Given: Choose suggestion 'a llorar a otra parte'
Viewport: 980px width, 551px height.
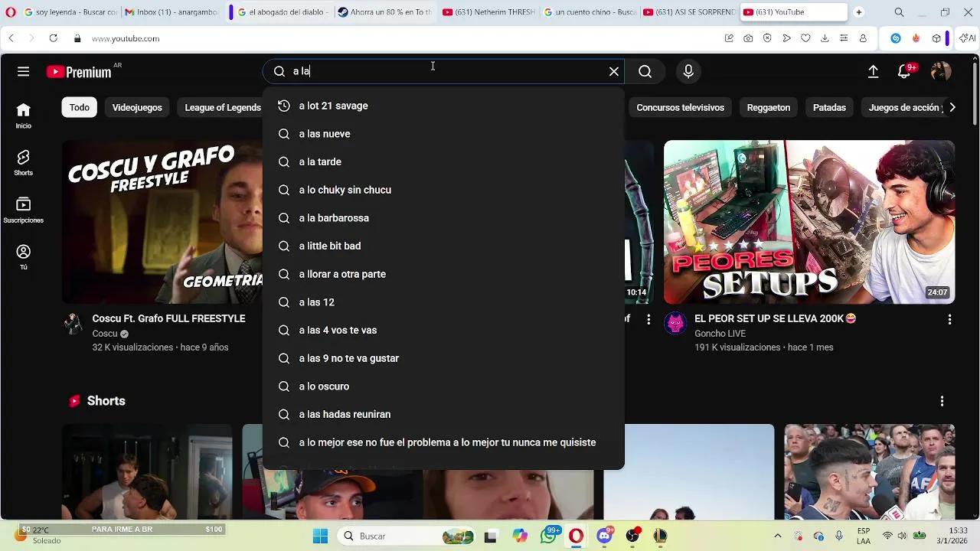Looking at the screenshot, I should [x=443, y=274].
